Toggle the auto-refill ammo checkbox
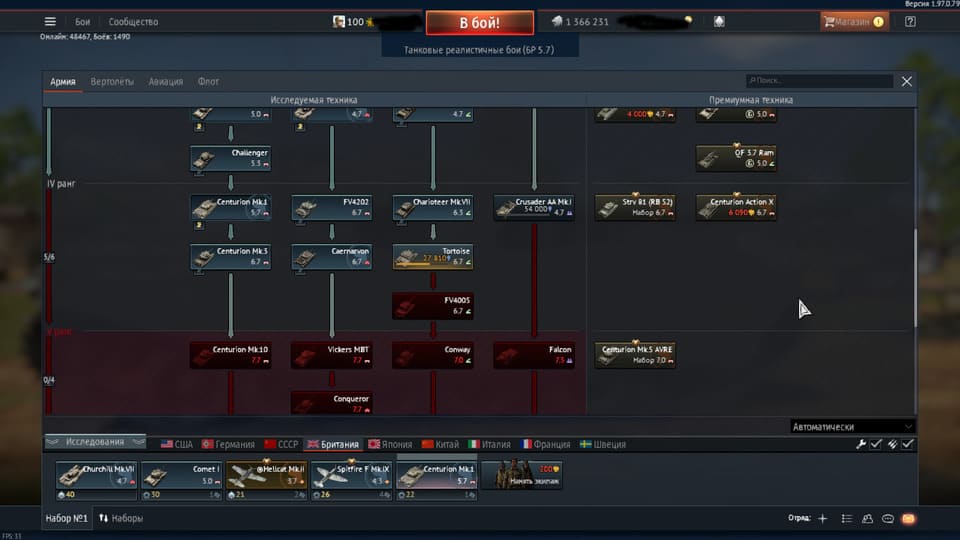Image resolution: width=960 pixels, height=540 pixels. [907, 444]
